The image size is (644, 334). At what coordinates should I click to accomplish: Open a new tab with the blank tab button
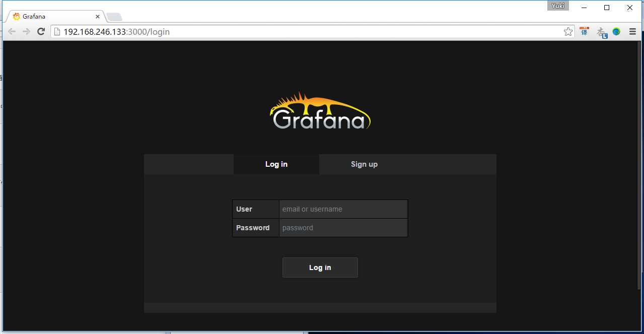(x=114, y=17)
